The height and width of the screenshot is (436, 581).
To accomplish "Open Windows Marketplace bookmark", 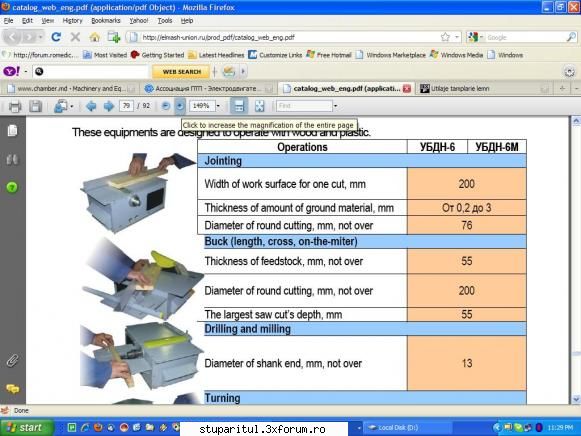I will (391, 55).
